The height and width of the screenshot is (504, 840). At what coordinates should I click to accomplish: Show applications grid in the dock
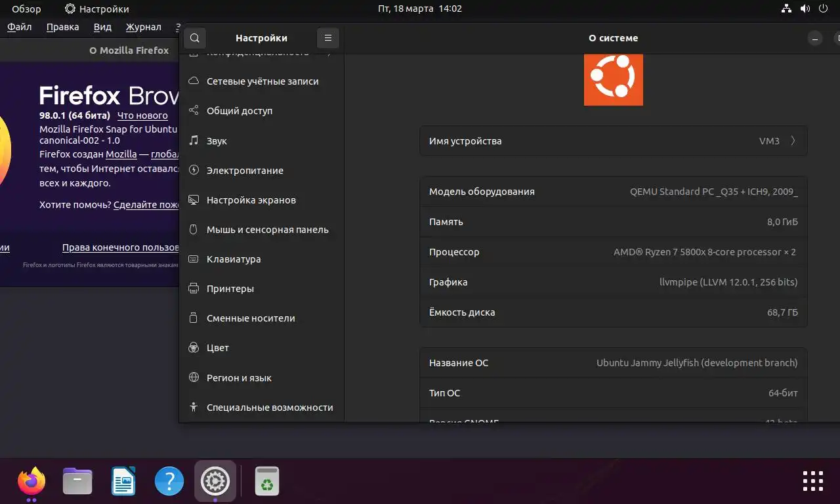pos(813,481)
